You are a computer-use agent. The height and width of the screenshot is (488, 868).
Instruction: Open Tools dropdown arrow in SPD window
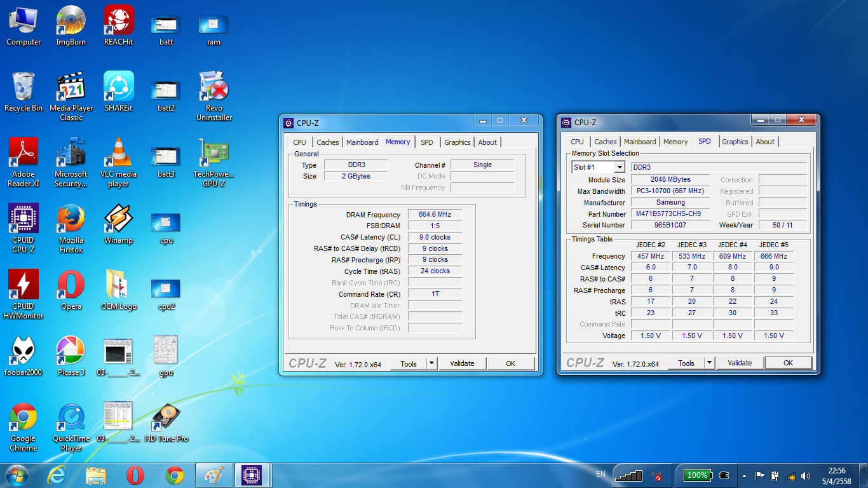709,363
